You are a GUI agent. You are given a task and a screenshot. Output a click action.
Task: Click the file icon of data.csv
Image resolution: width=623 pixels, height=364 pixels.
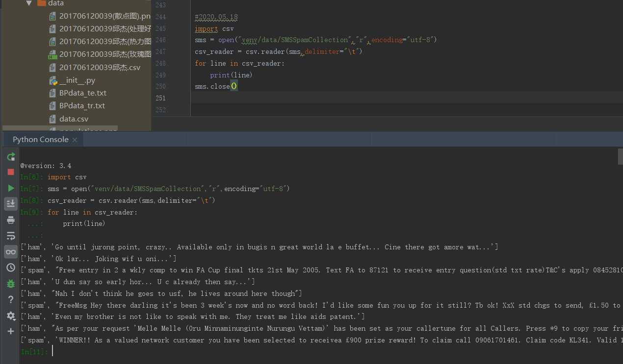click(53, 119)
